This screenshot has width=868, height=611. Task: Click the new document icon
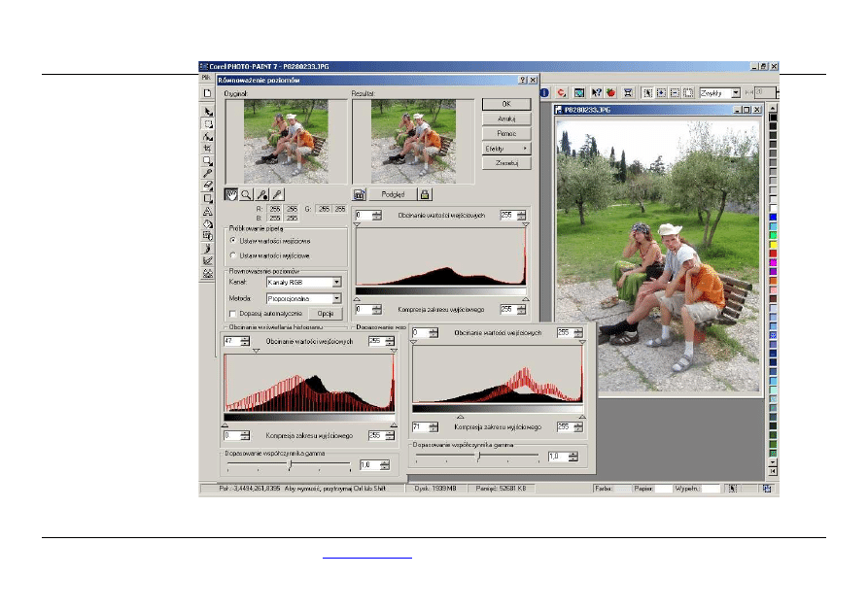click(207, 92)
